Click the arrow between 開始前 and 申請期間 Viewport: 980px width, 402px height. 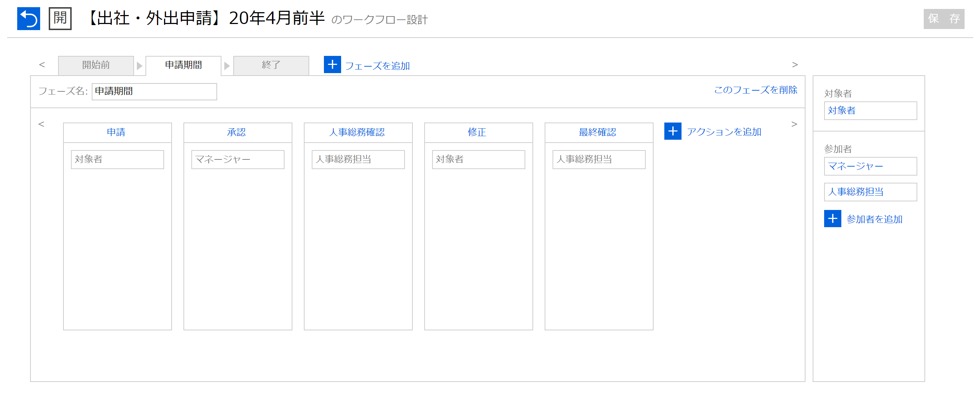[x=140, y=66]
